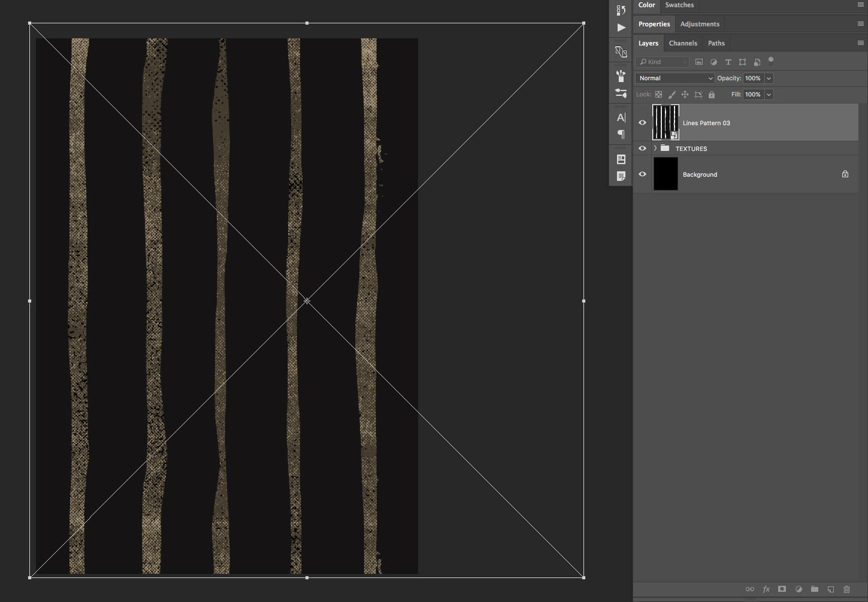Create a new layer
Viewport: 868px width, 602px height.
pyautogui.click(x=831, y=589)
